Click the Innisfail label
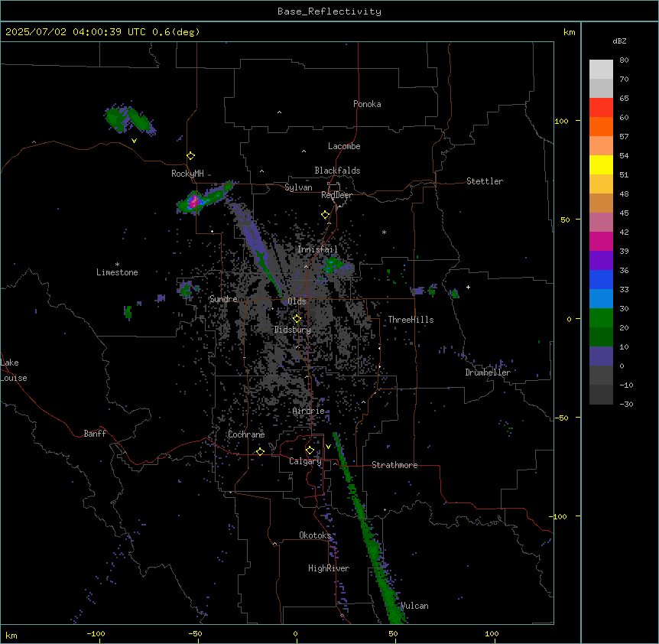659x644 pixels. [317, 249]
